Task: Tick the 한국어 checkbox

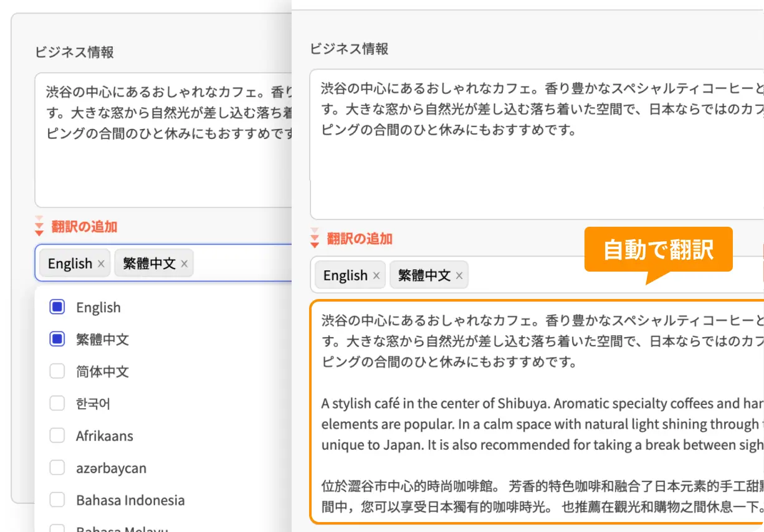Action: (57, 404)
